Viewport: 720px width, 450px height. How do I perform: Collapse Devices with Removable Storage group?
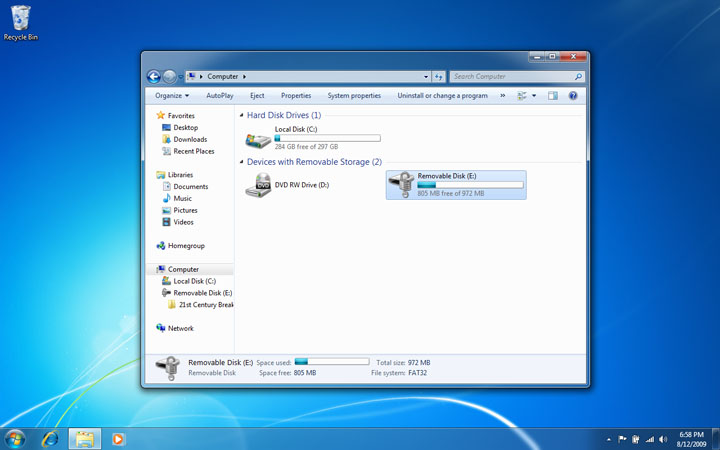pos(242,162)
